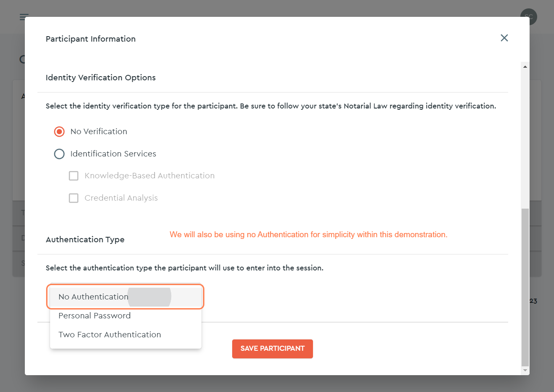The image size is (554, 392).
Task: Click the Identity Verification Options heading
Action: click(101, 78)
